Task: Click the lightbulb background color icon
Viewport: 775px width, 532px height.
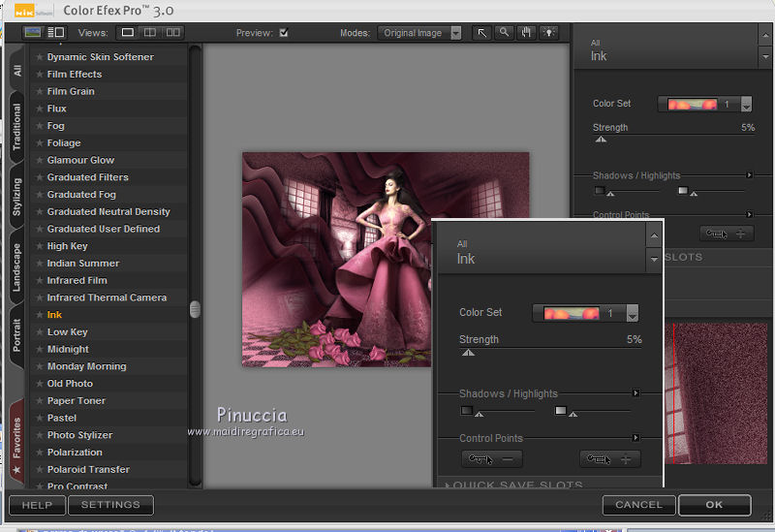Action: (549, 33)
